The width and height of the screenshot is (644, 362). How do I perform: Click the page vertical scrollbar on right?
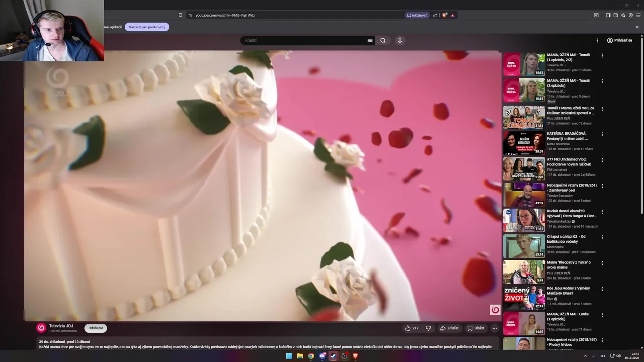point(641,126)
